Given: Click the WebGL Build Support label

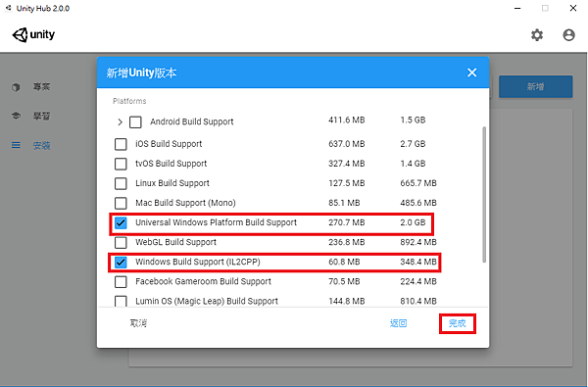Looking at the screenshot, I should [175, 242].
